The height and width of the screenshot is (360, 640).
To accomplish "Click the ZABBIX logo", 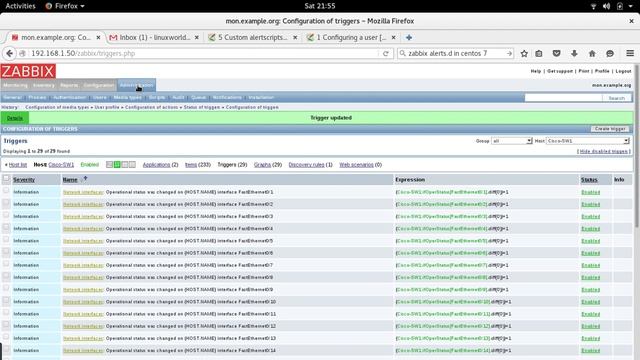I will coord(28,71).
